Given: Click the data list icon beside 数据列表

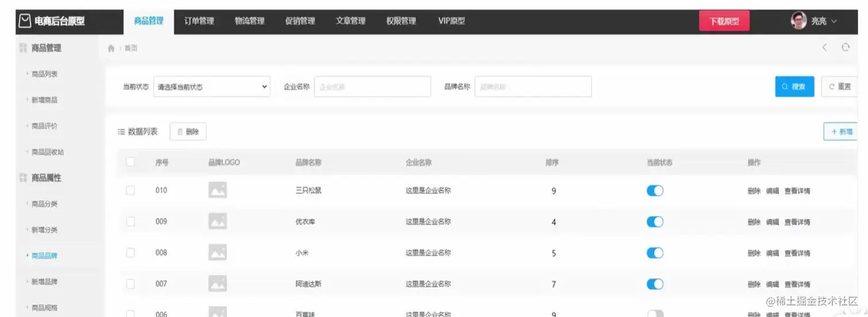Looking at the screenshot, I should (x=121, y=132).
